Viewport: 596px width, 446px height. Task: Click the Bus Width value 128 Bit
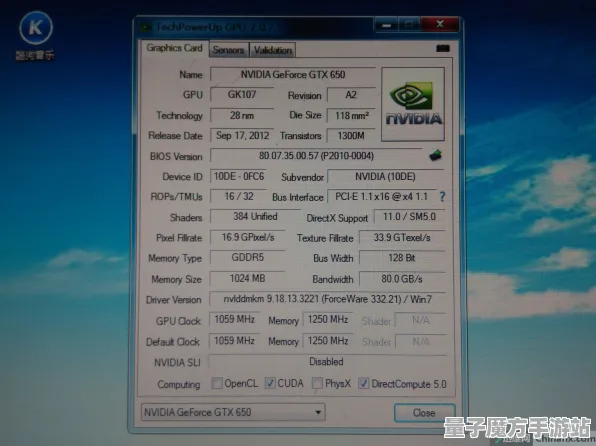[x=402, y=258]
